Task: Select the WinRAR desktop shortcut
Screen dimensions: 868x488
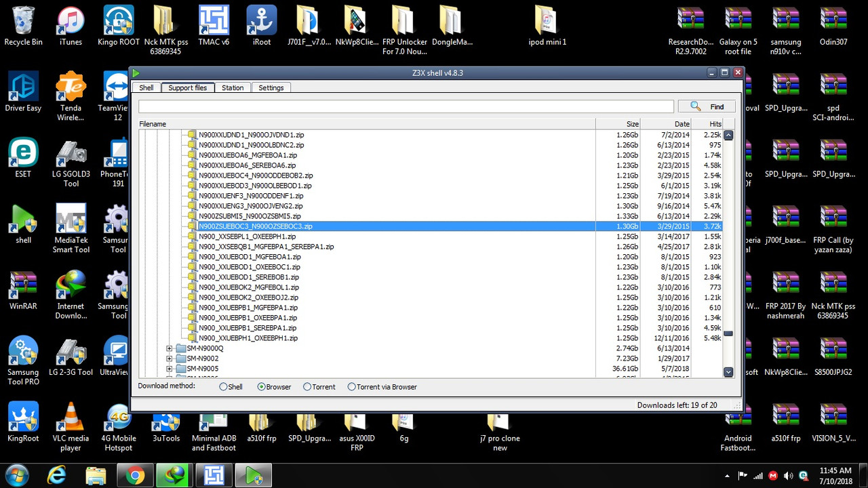Action: click(x=23, y=290)
